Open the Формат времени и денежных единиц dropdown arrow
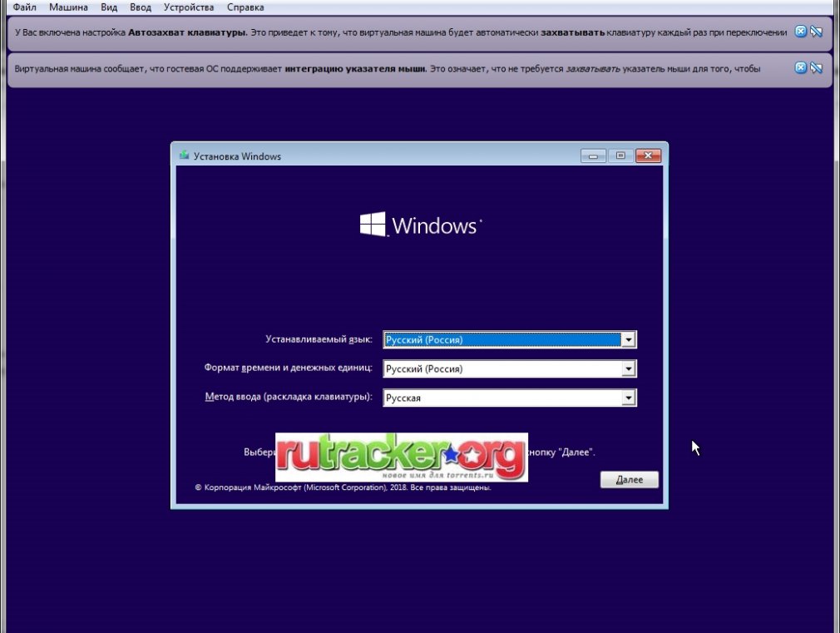The image size is (840, 633). 629,368
